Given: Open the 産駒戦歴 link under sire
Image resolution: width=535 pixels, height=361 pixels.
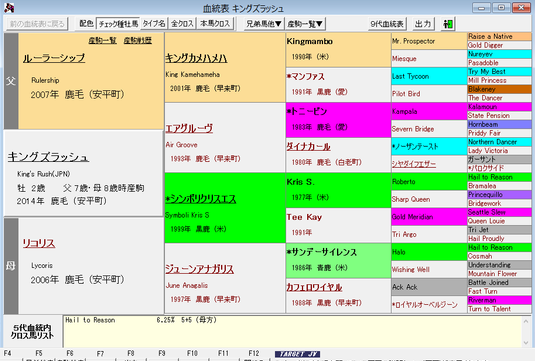Looking at the screenshot, I should pos(138,41).
